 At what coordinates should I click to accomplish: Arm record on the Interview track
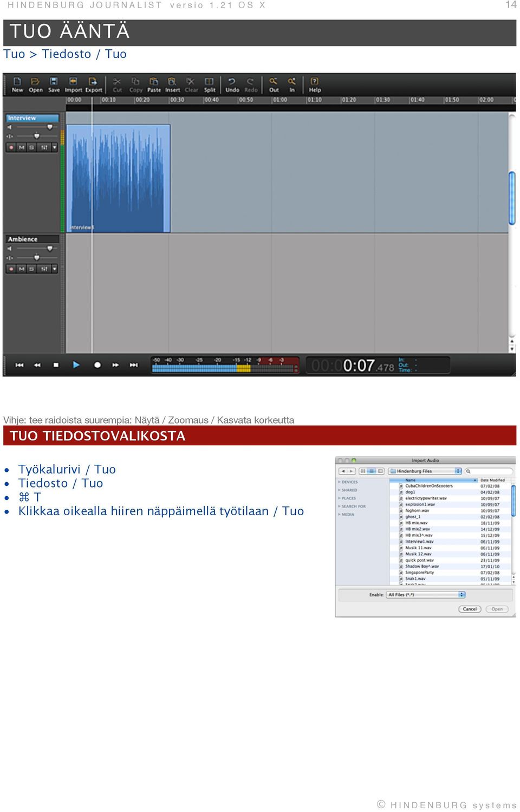11,147
